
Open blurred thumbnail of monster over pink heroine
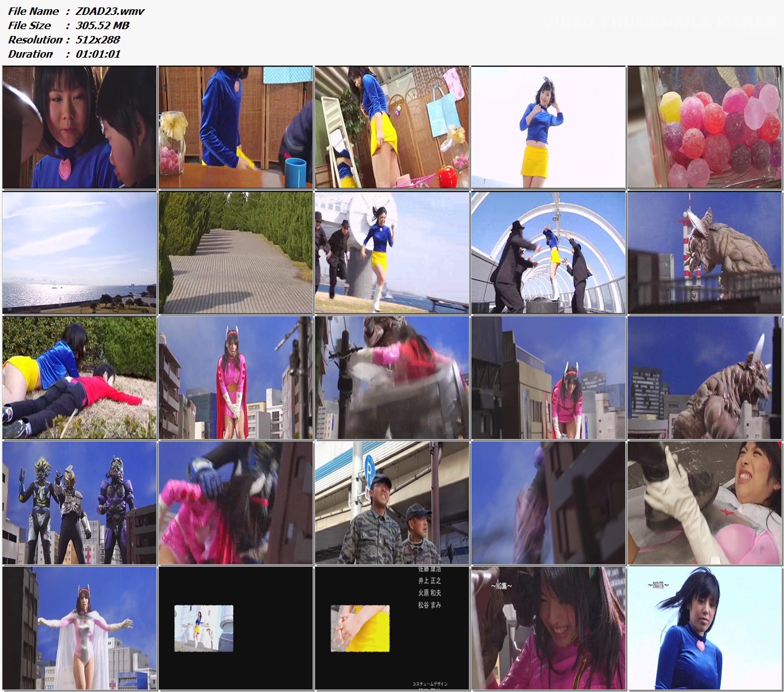pyautogui.click(x=392, y=378)
